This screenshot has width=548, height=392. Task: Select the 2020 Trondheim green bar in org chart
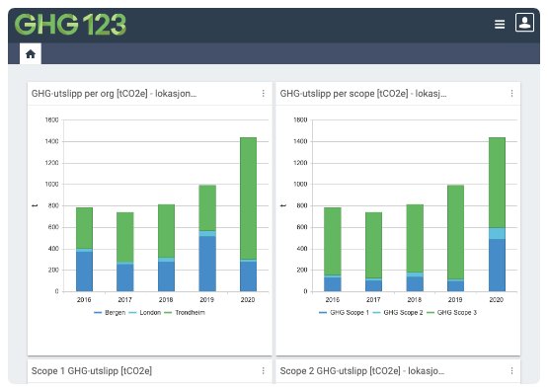click(248, 198)
